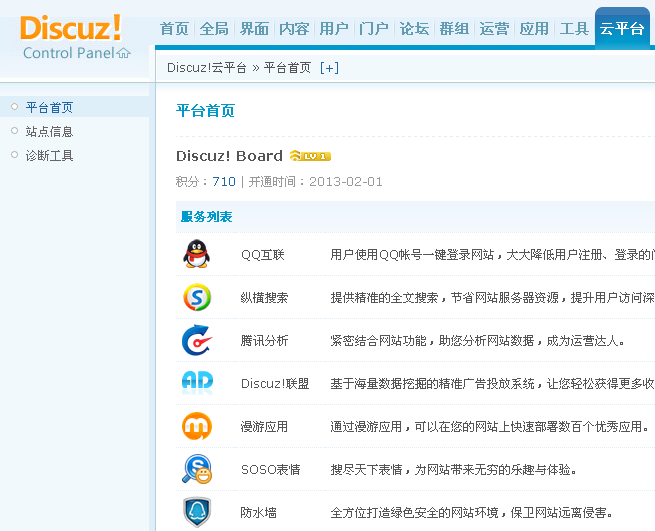Click the SOSO表情 service name

pos(271,470)
